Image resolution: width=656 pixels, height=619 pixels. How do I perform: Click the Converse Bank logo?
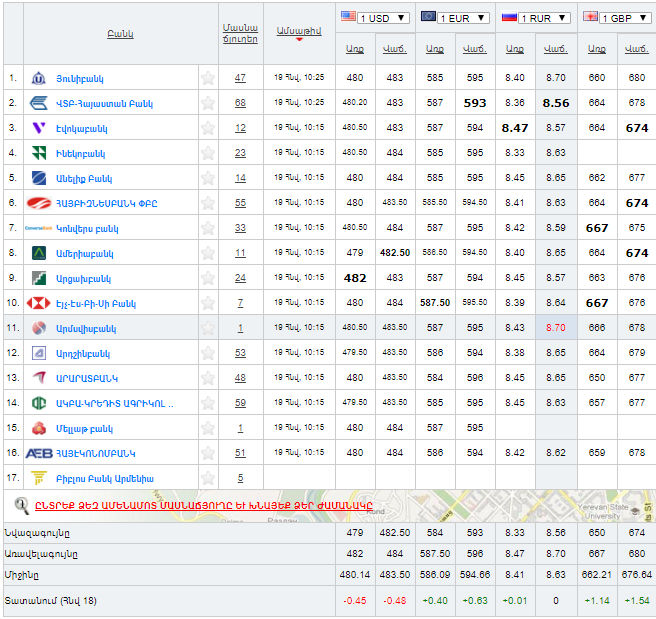coord(39,228)
